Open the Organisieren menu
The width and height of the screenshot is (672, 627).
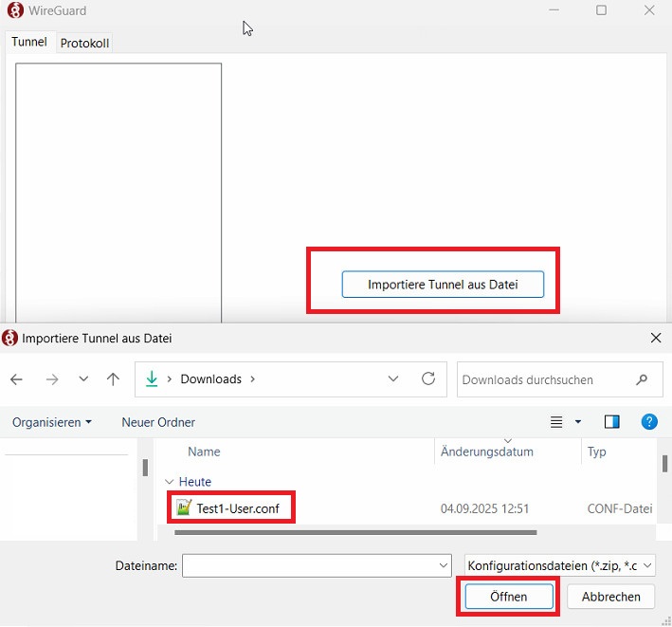[x=52, y=422]
